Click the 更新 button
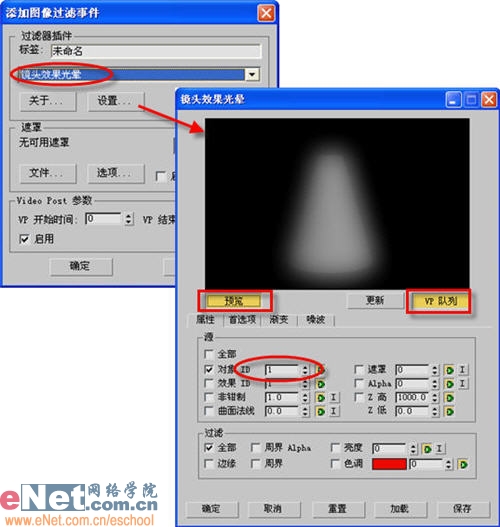 pyautogui.click(x=375, y=300)
